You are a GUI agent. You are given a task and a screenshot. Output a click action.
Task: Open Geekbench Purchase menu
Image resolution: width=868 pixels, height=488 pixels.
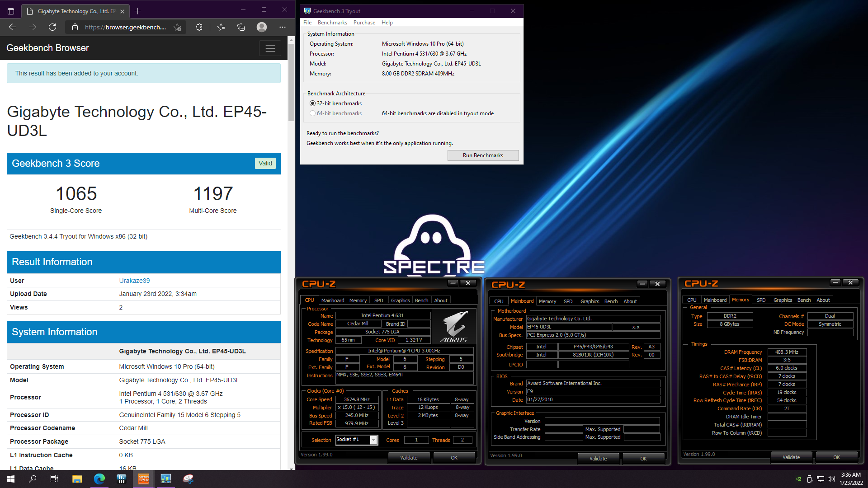pos(364,23)
